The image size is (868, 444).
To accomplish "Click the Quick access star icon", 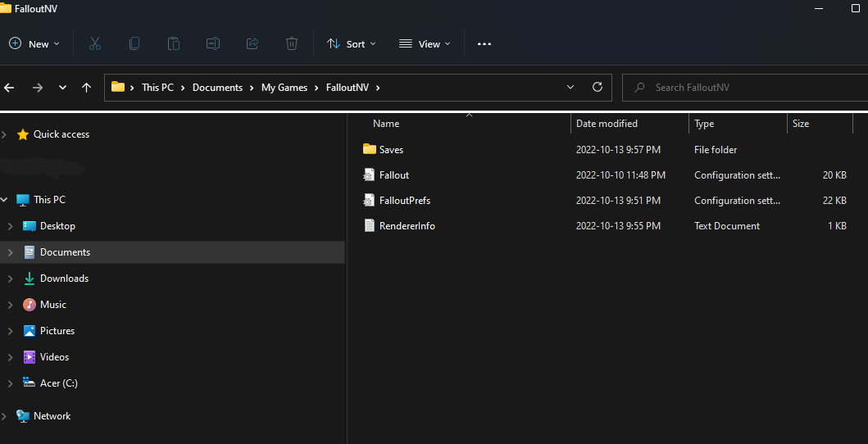I will pyautogui.click(x=23, y=134).
